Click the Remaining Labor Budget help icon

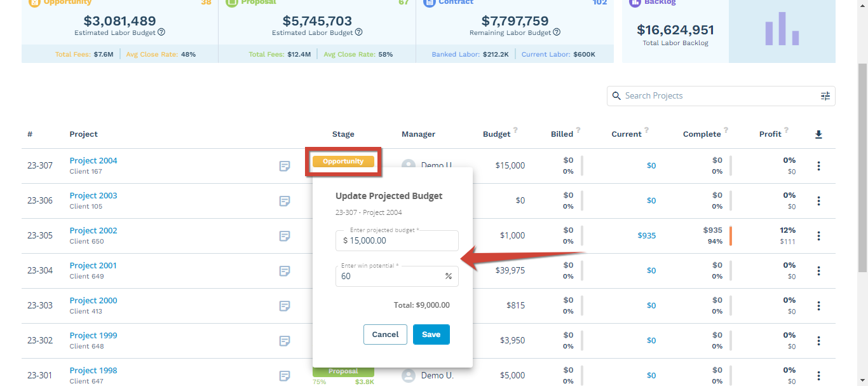coord(557,32)
